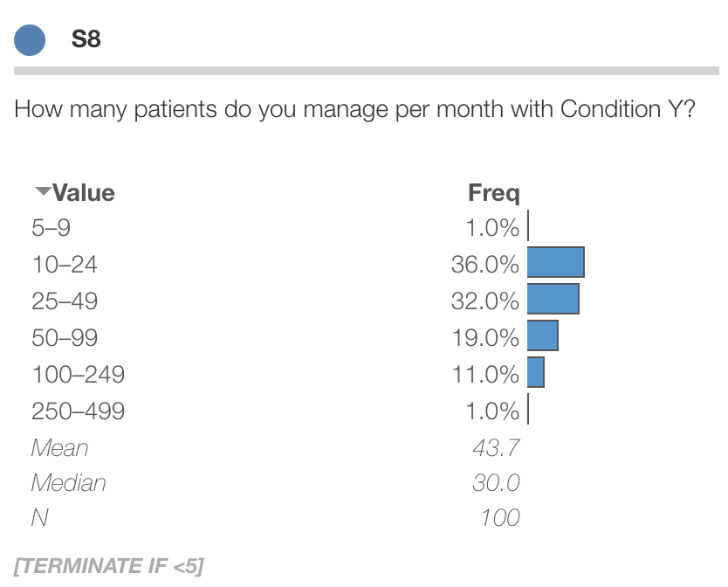Click the Median value 30.0
The image size is (728, 587).
coord(496,483)
